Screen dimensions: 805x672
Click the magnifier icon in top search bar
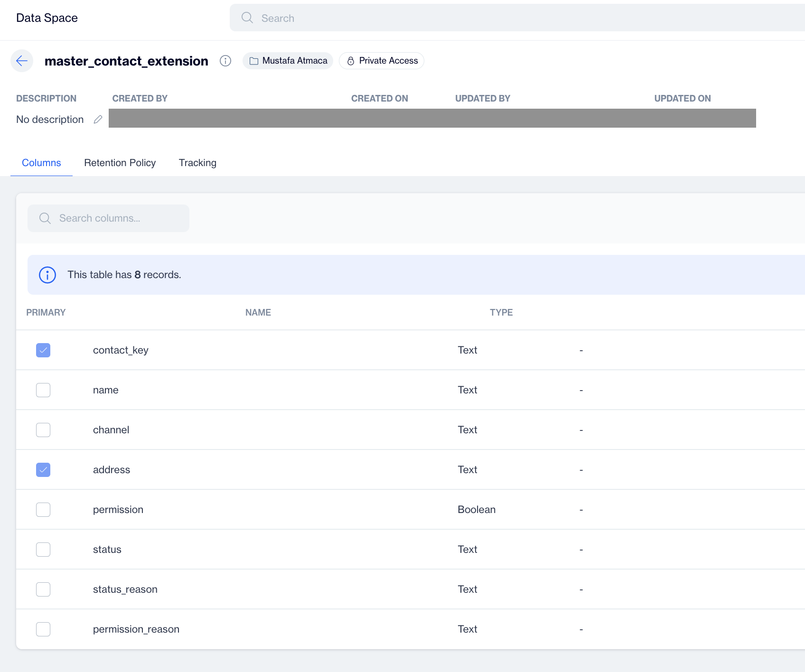247,18
